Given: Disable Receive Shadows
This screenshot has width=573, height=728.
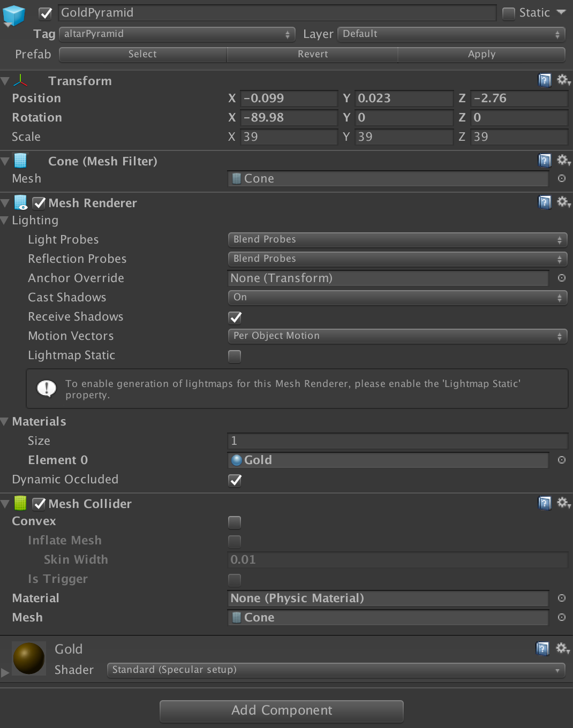Looking at the screenshot, I should [x=235, y=317].
